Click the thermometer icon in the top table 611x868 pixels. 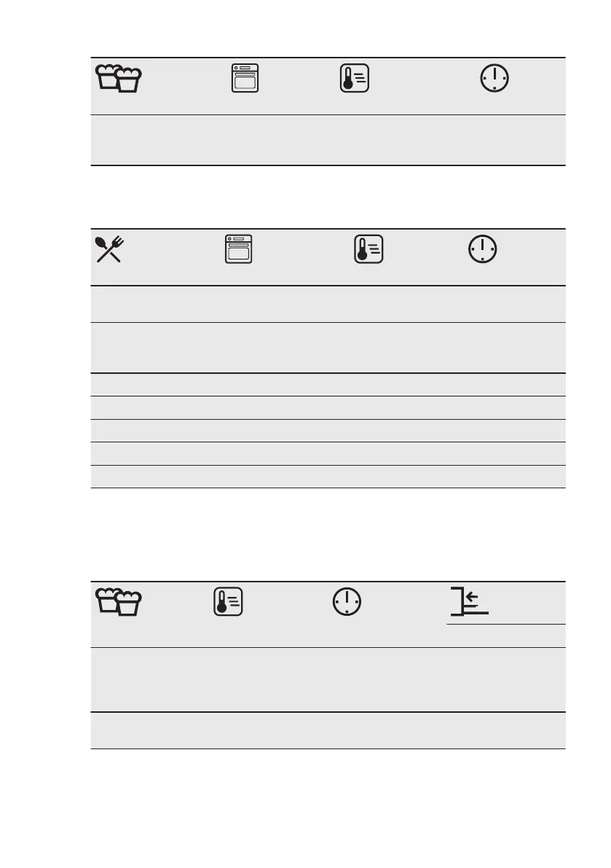(355, 78)
